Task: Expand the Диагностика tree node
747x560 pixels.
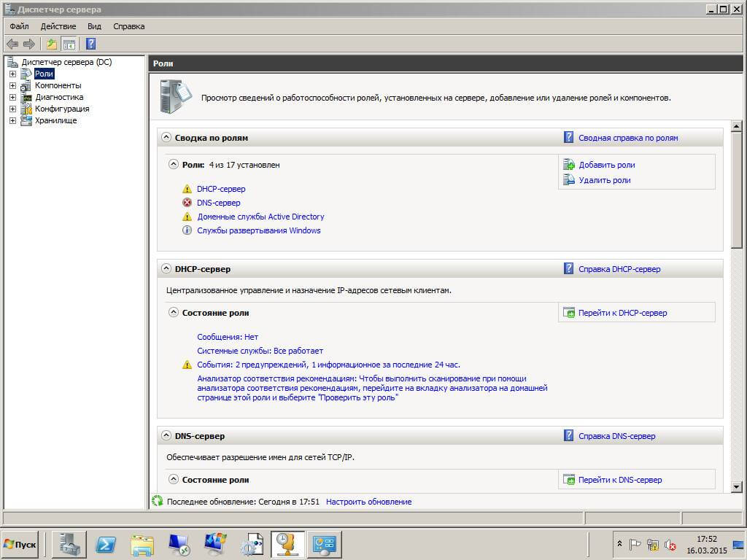Action: coord(13,97)
